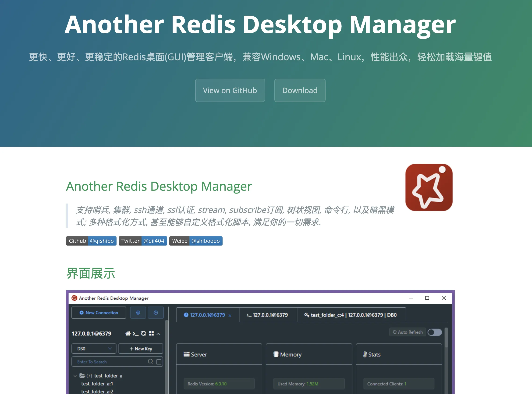Open the DB0 database dropdown
Screen dimensions: 532x394
point(94,349)
